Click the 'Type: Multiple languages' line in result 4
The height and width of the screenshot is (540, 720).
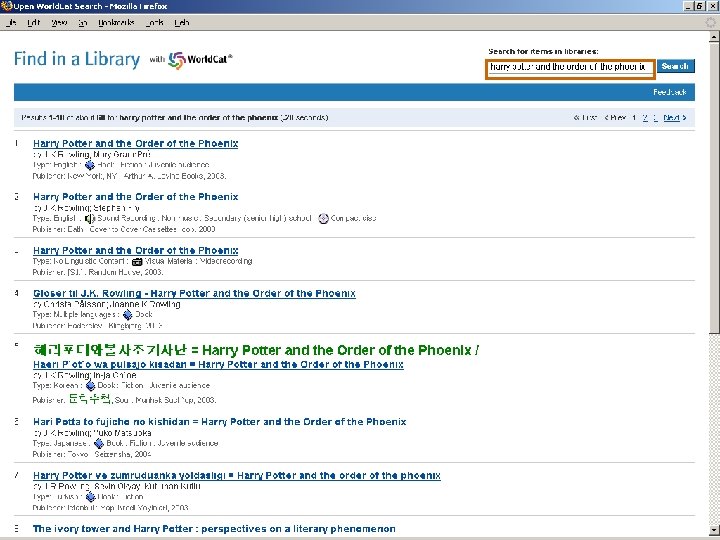[92, 315]
